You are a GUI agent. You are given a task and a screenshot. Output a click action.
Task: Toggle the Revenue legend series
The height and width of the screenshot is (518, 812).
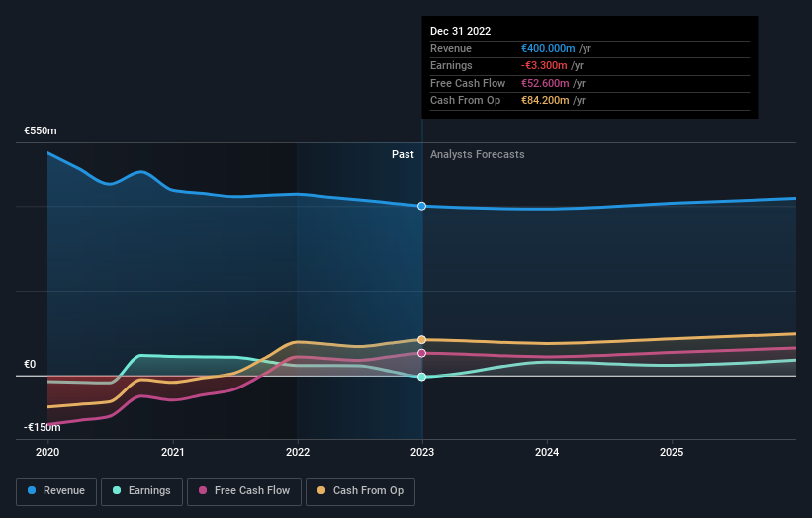(x=56, y=491)
